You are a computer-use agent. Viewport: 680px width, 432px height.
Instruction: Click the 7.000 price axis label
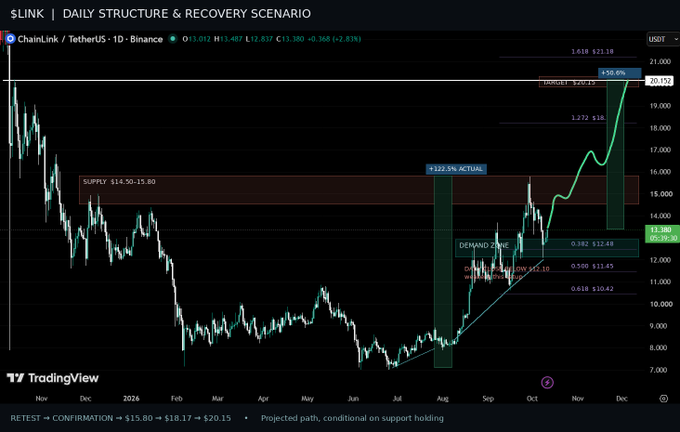tap(660, 370)
